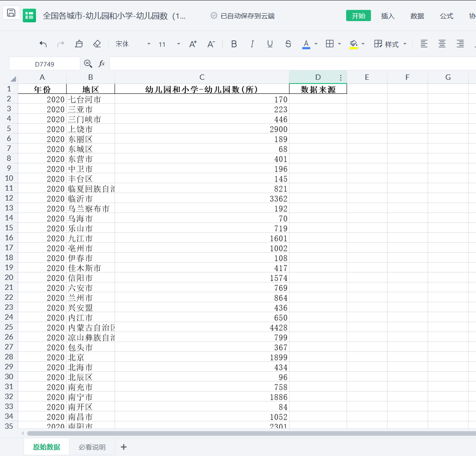Click the fx insert function icon
The width and height of the screenshot is (476, 456).
[102, 63]
